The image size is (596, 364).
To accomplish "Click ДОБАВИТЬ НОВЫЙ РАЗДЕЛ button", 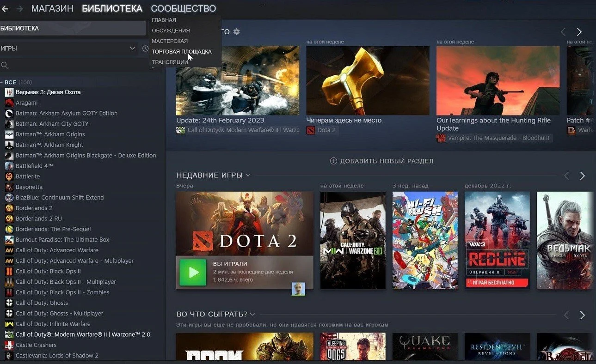I will [x=381, y=161].
